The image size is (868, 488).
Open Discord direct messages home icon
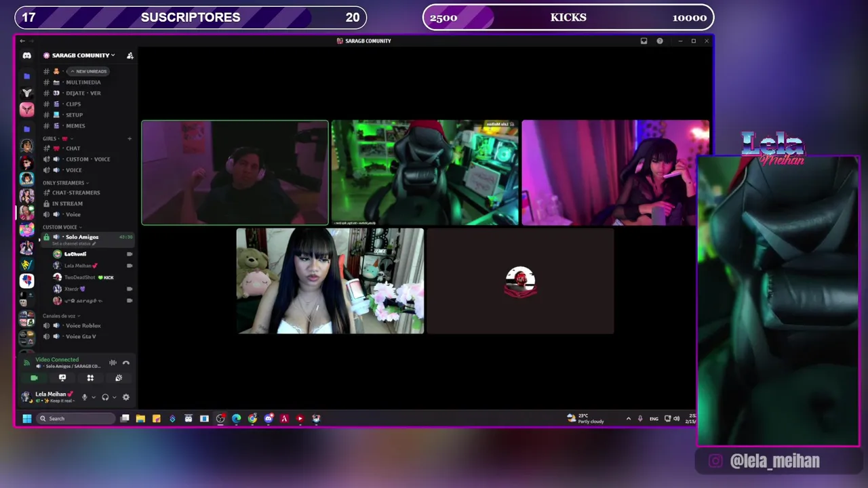[x=26, y=56]
